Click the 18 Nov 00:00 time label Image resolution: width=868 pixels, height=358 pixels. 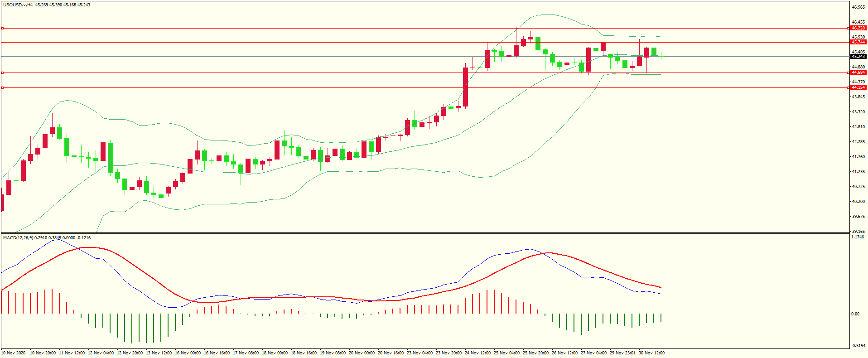click(x=275, y=353)
